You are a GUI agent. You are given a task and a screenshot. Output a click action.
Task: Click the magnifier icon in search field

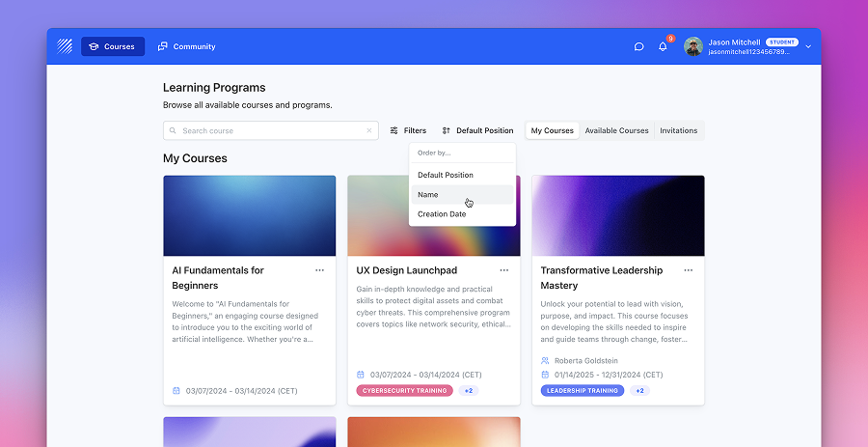pyautogui.click(x=173, y=130)
